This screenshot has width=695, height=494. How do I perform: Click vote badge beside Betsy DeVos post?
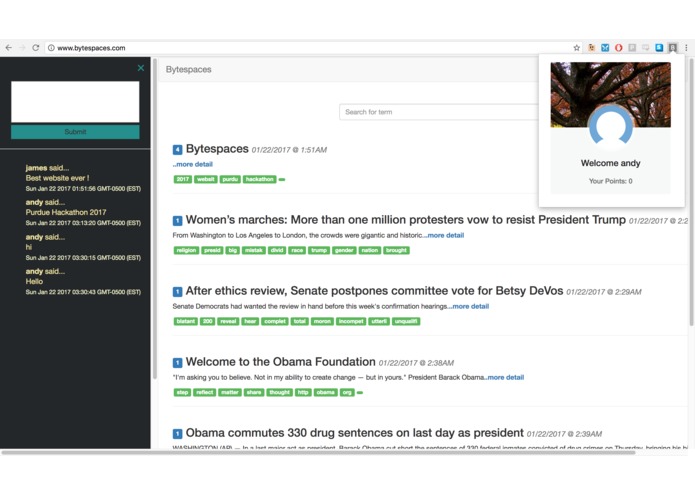pos(177,292)
